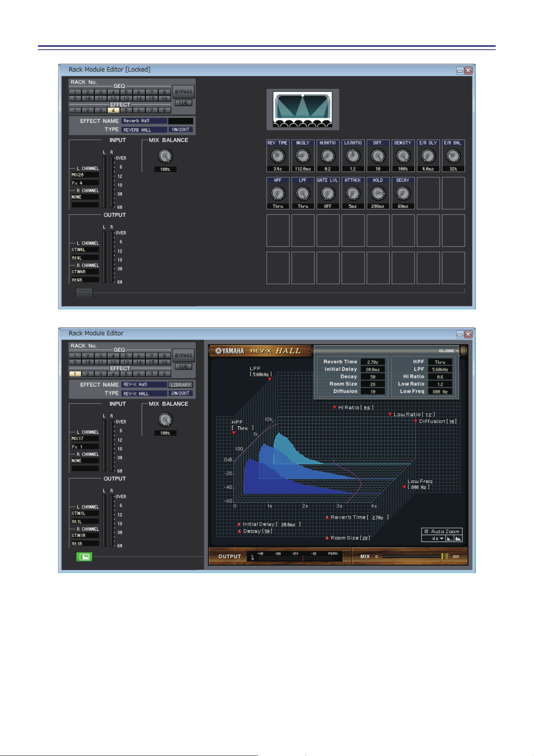The width and height of the screenshot is (534, 756).
Task: Open MIX20 L channel input selector
Action: coord(85,175)
